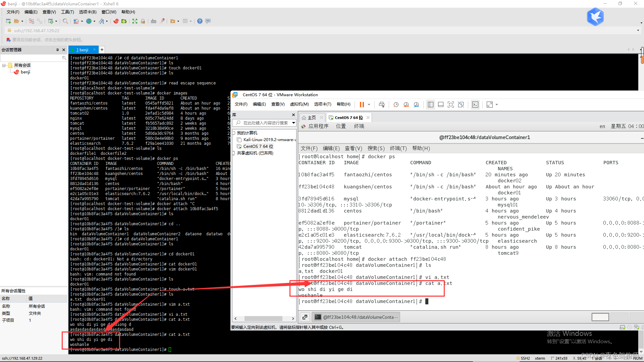The width and height of the screenshot is (644, 362).
Task: Open the library search box dropdown arrow
Action: (293, 123)
